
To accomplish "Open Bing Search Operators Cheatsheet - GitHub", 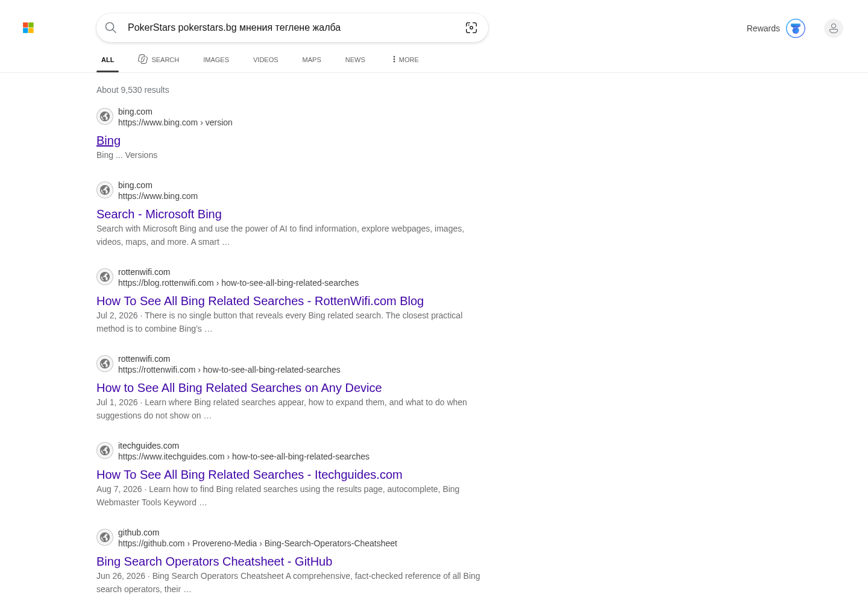I will tap(214, 561).
